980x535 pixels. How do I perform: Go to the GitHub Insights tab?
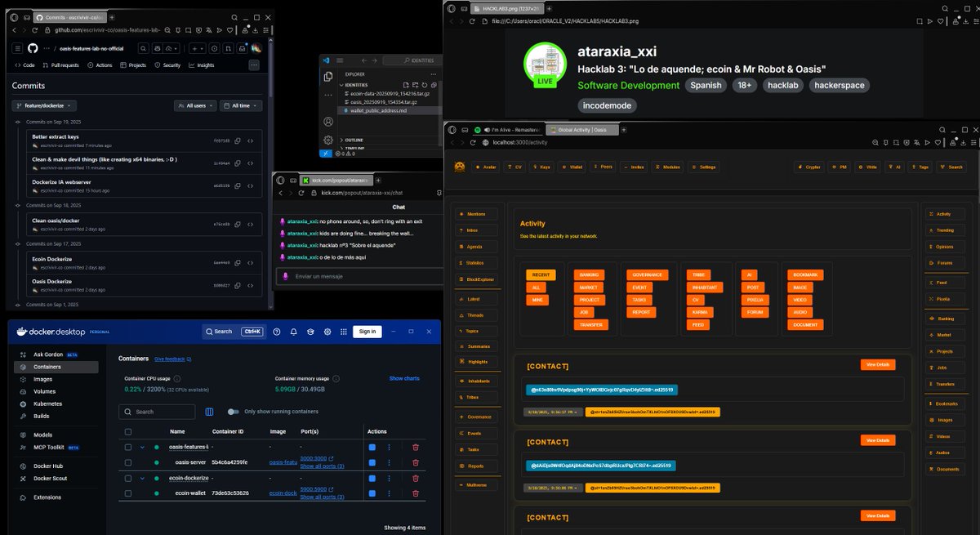(201, 65)
